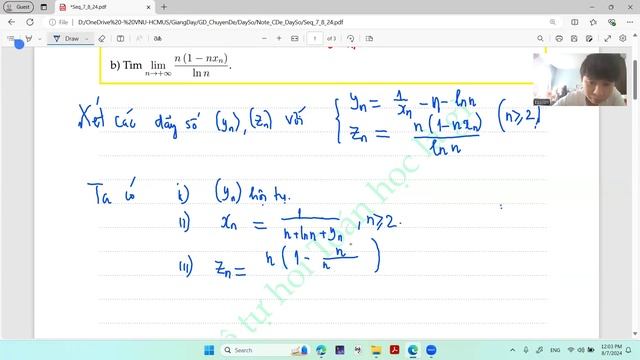The image size is (640, 360).
Task: Click the vertical scrollbar of the PDF
Action: coord(635,80)
